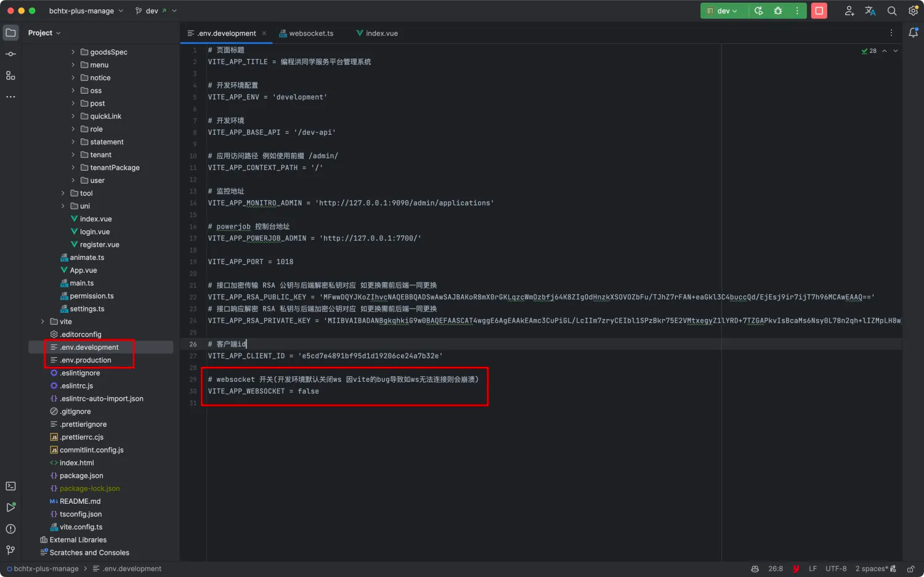The image size is (924, 577).
Task: Toggle the Notifications bell panel
Action: click(x=914, y=33)
